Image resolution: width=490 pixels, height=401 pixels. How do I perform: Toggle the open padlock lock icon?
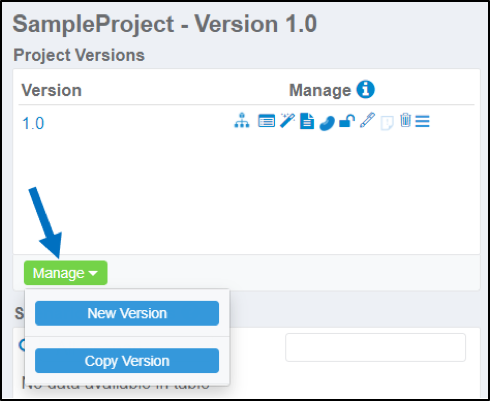pyautogui.click(x=347, y=121)
